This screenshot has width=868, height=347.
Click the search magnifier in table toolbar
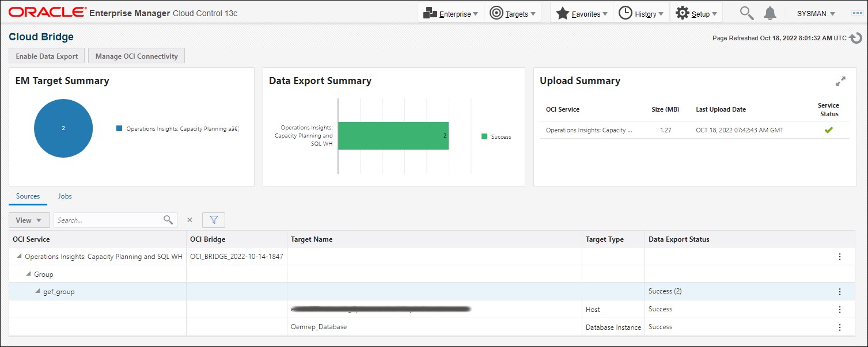[168, 220]
